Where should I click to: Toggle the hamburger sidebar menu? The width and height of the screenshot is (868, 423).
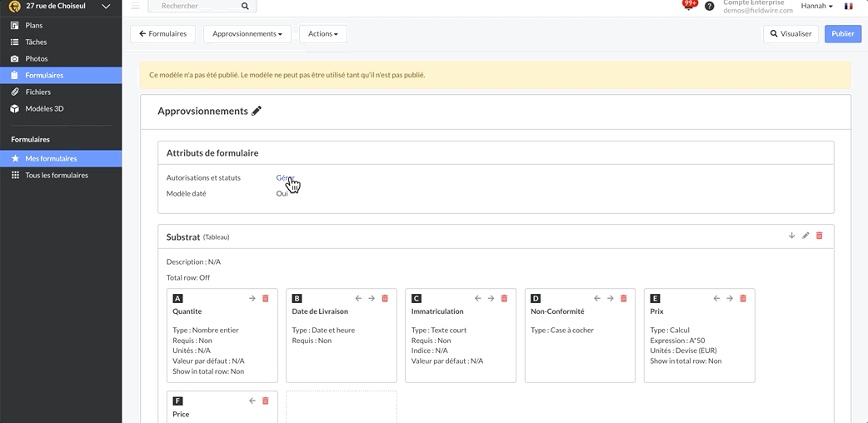(135, 6)
